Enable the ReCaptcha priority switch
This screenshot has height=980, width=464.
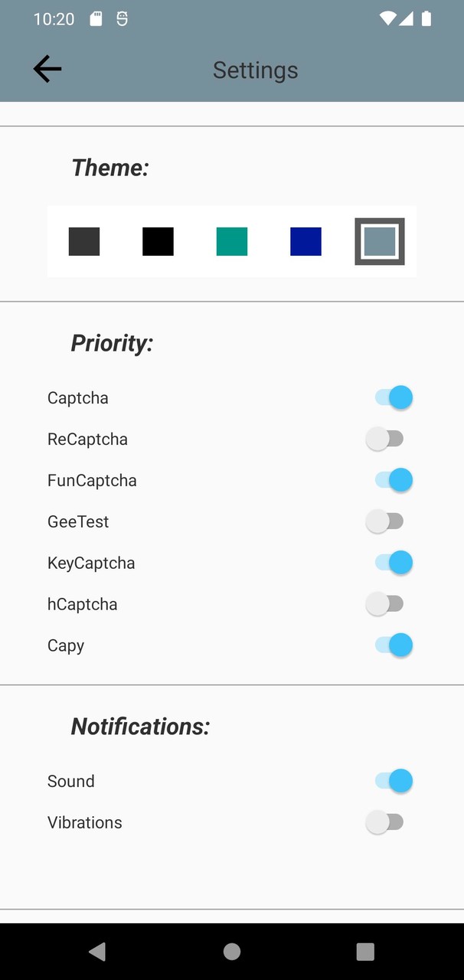point(394,438)
